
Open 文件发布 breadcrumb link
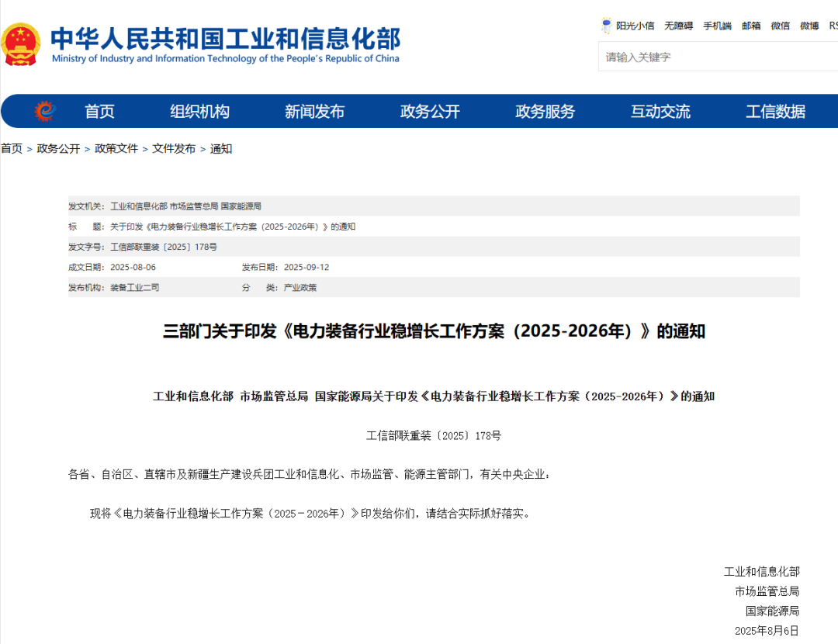[175, 148]
